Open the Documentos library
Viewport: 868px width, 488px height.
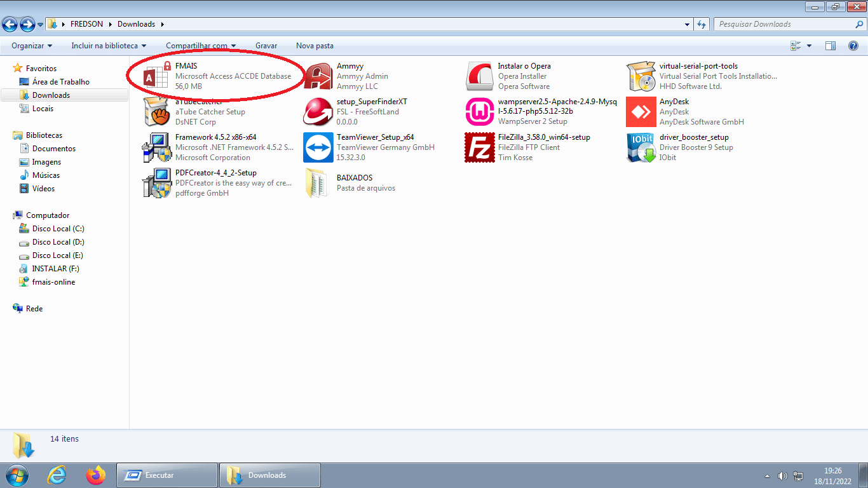tap(54, 149)
